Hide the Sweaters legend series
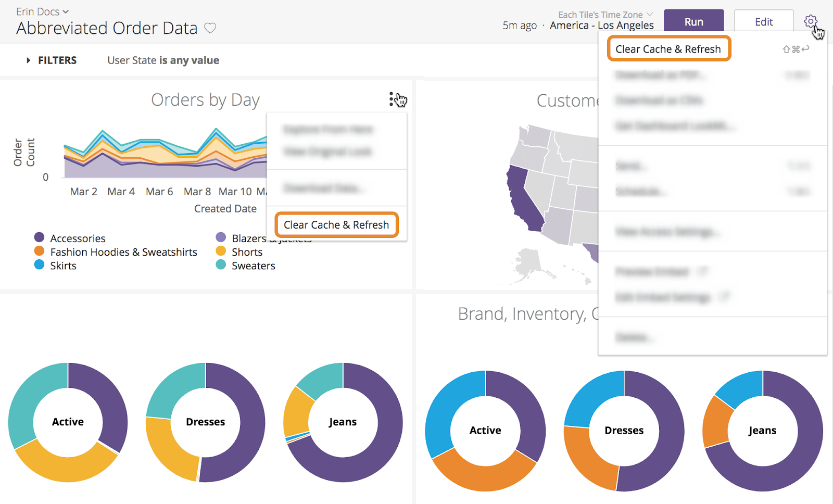Viewport: 833px width, 504px height. [221, 265]
